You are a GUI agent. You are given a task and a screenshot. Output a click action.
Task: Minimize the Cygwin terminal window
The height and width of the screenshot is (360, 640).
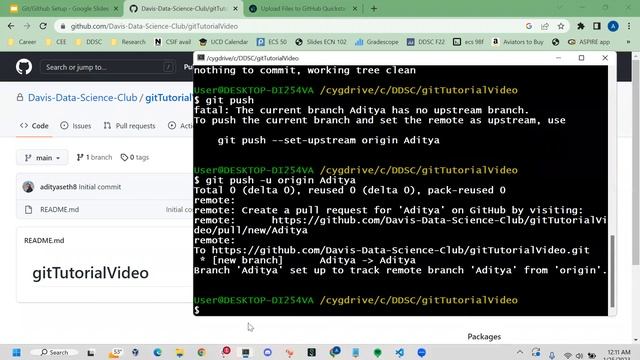click(x=558, y=58)
